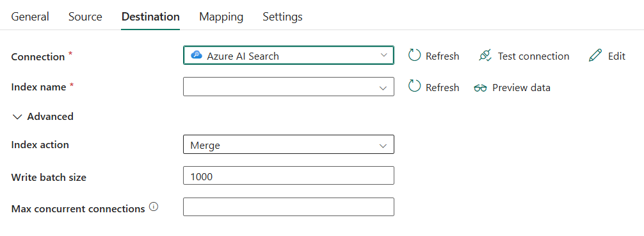This screenshot has height=236, width=644.
Task: Switch to the General tab
Action: [30, 17]
